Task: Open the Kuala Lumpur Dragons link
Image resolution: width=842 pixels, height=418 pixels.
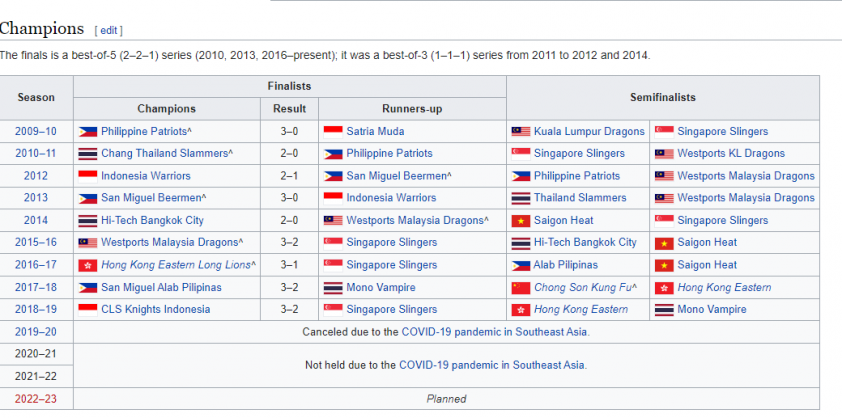Action: coord(589,132)
